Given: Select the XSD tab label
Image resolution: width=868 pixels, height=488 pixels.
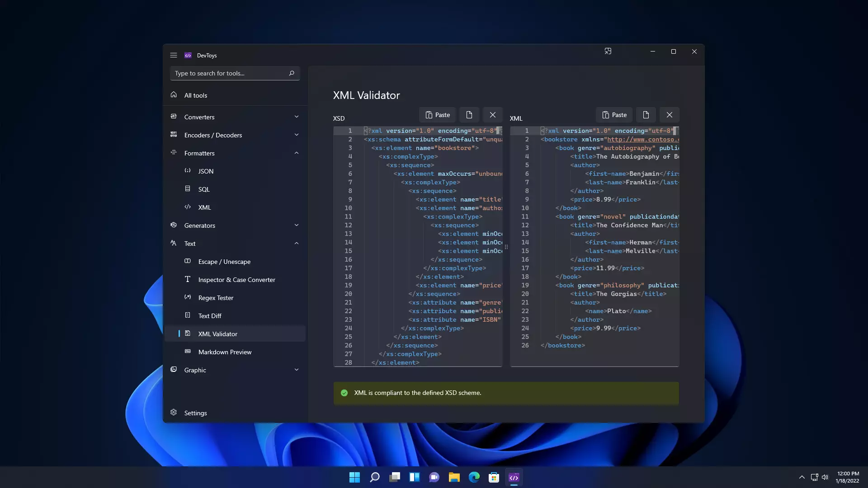Looking at the screenshot, I should click(x=338, y=118).
